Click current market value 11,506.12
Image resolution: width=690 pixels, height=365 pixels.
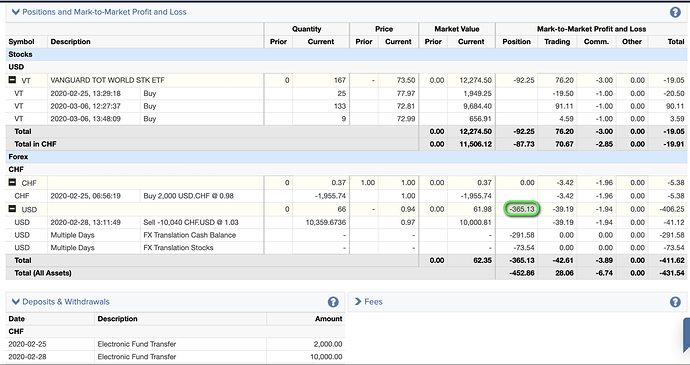[x=475, y=144]
